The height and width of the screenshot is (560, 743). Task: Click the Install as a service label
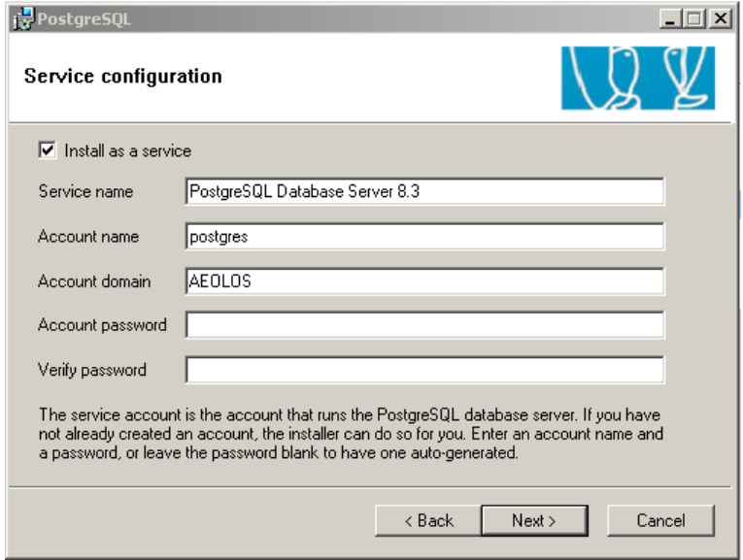tap(128, 151)
